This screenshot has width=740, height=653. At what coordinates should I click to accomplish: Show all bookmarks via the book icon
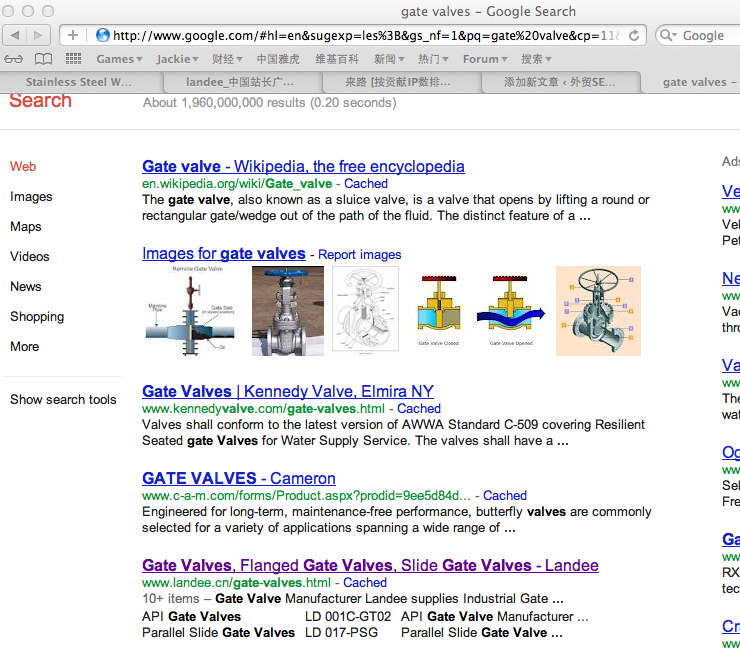point(43,59)
